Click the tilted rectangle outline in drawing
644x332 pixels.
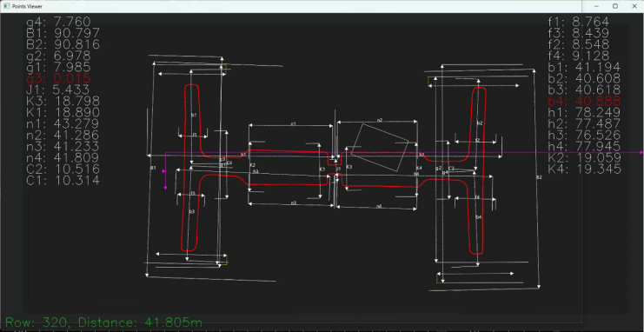380,148
